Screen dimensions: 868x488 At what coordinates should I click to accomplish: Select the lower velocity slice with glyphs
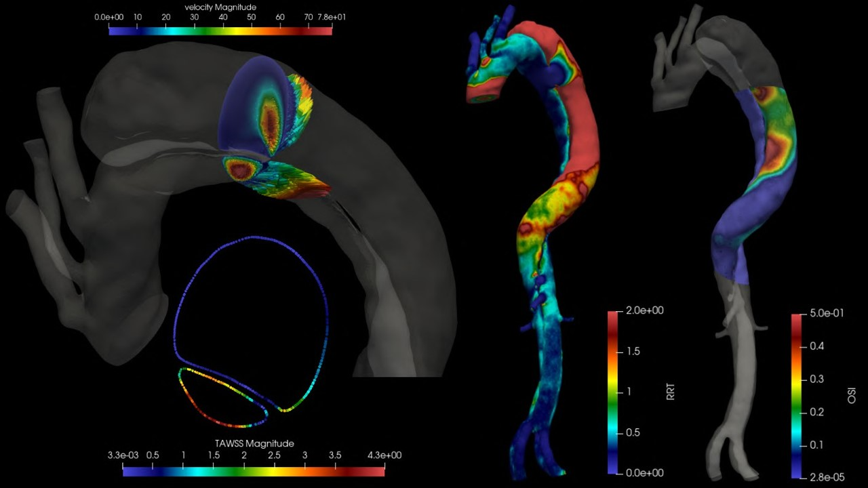(x=278, y=178)
